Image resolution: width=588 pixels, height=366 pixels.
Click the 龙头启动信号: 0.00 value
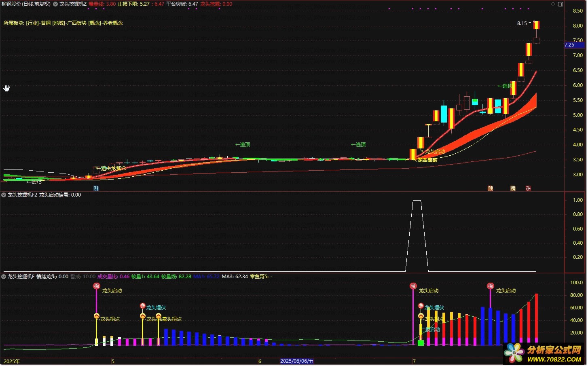60,195
